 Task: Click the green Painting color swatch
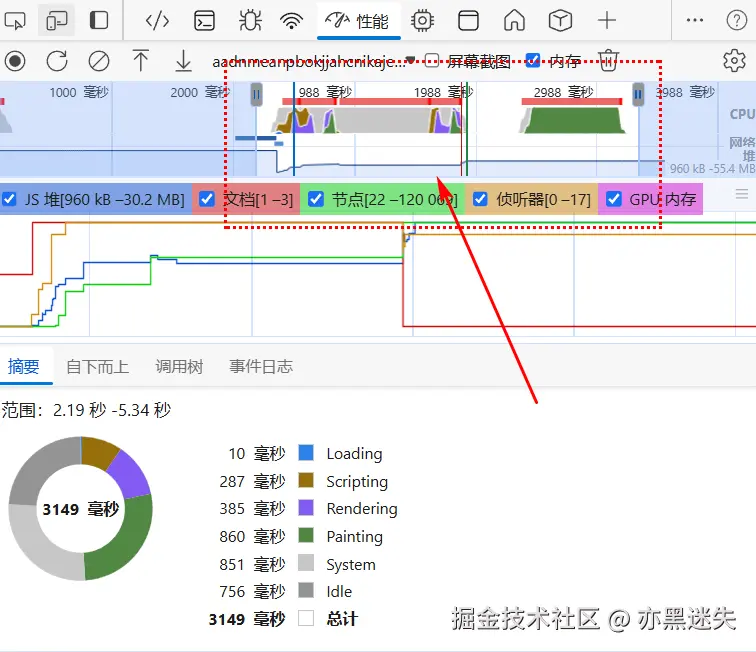point(306,535)
